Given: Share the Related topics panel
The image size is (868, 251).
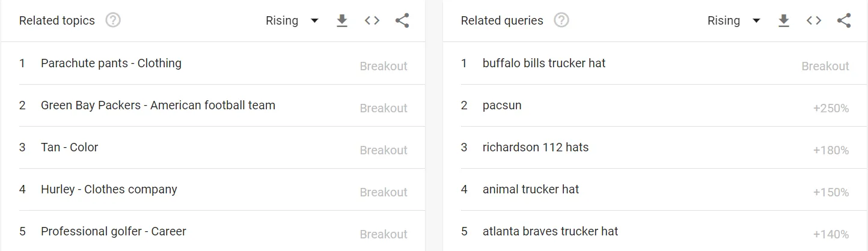Looking at the screenshot, I should 402,21.
